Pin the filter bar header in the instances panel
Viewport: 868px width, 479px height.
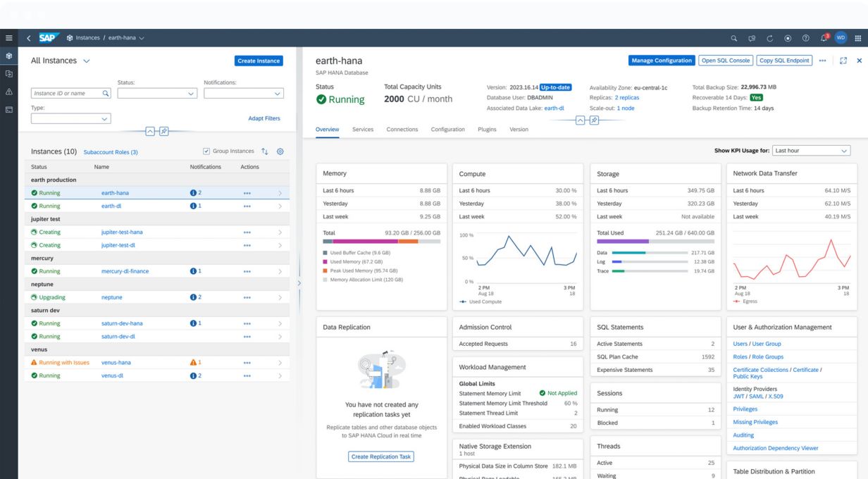point(163,131)
